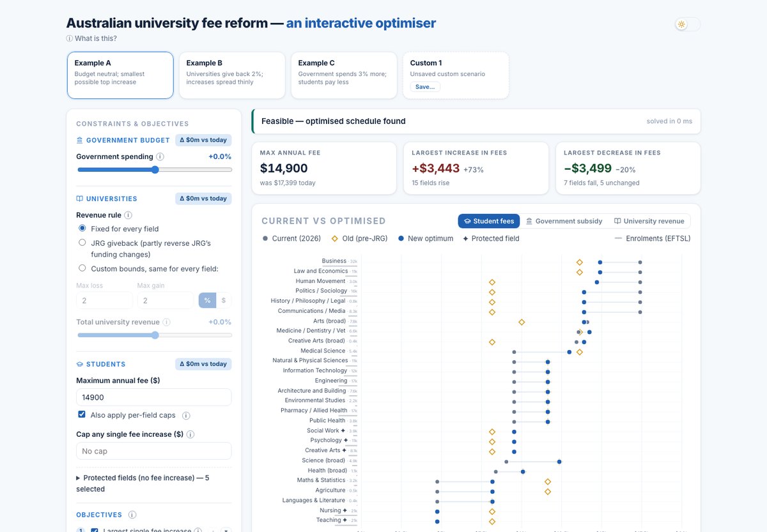Click the Total university revenue slider handle

(x=155, y=335)
